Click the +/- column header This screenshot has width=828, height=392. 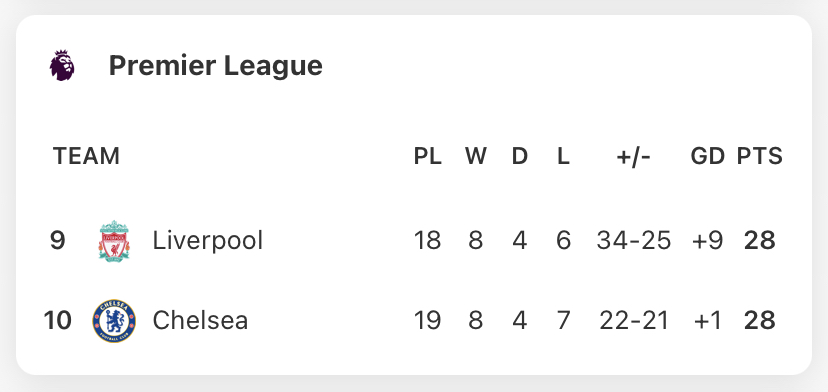click(634, 156)
